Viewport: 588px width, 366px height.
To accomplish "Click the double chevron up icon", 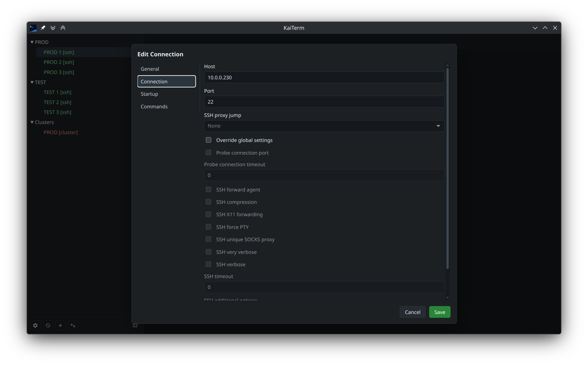I will click(x=63, y=28).
